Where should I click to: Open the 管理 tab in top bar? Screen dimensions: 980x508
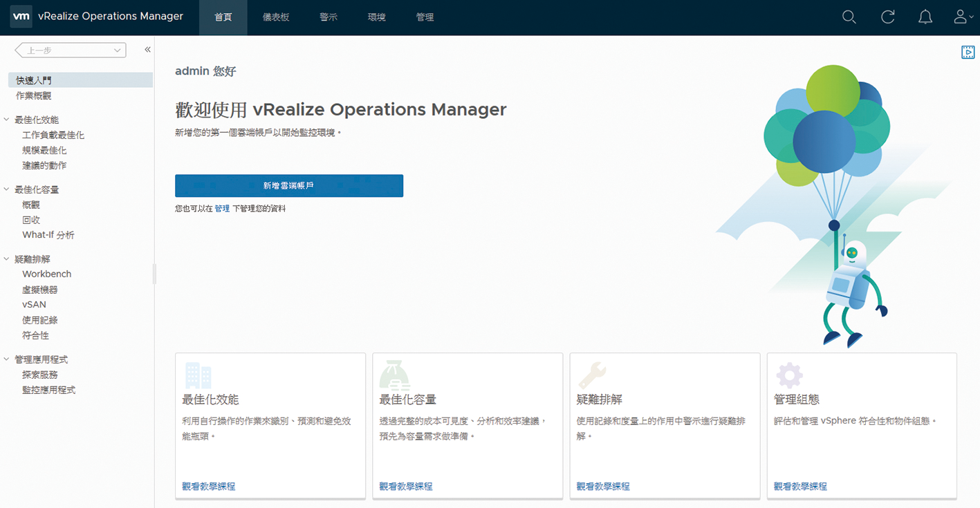click(x=425, y=17)
